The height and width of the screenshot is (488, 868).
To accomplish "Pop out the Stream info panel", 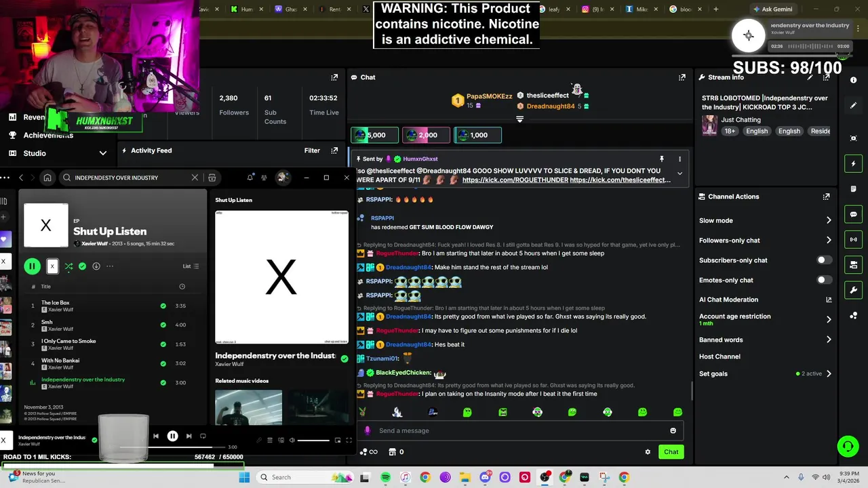I will (x=826, y=77).
